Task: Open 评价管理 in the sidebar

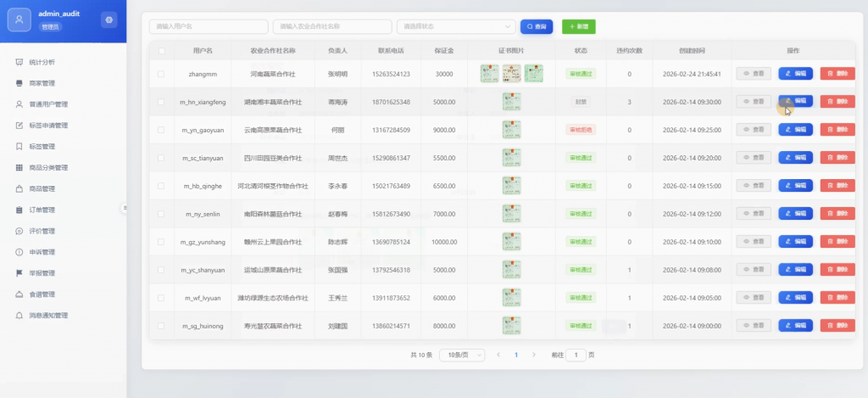Action: pyautogui.click(x=42, y=231)
